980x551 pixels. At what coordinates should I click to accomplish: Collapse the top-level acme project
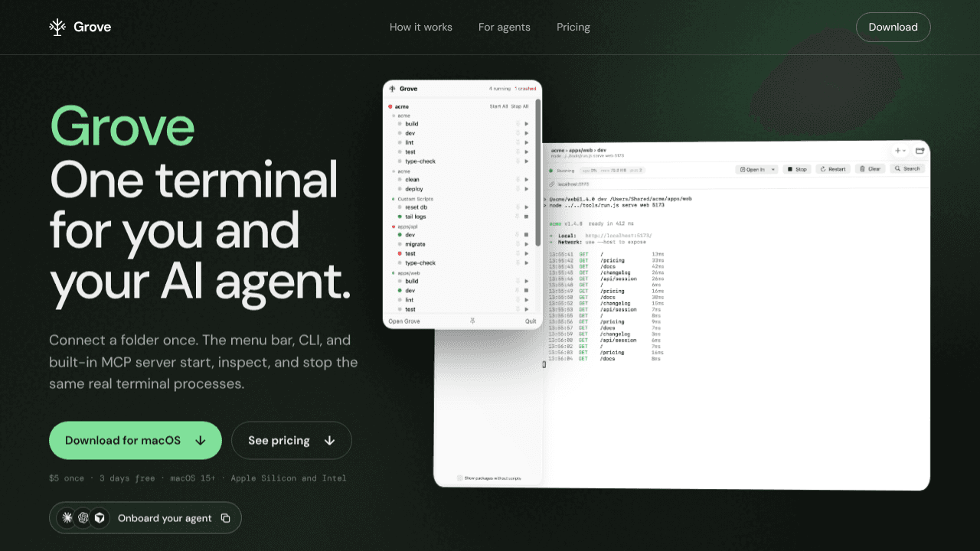399,106
